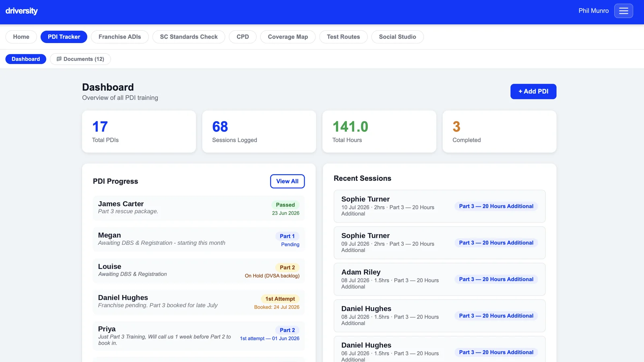Select Daniel Hughes in PDI Progress
644x362 pixels.
(x=198, y=302)
